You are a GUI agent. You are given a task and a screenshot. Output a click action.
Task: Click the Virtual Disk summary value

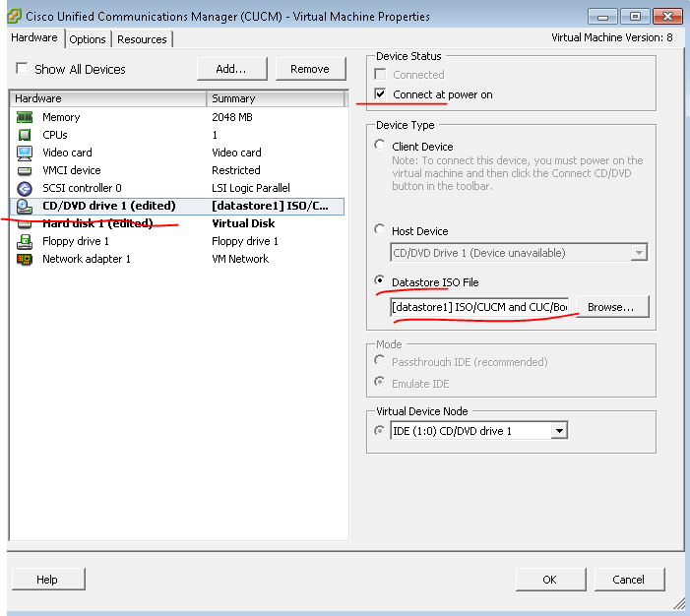pos(243,224)
